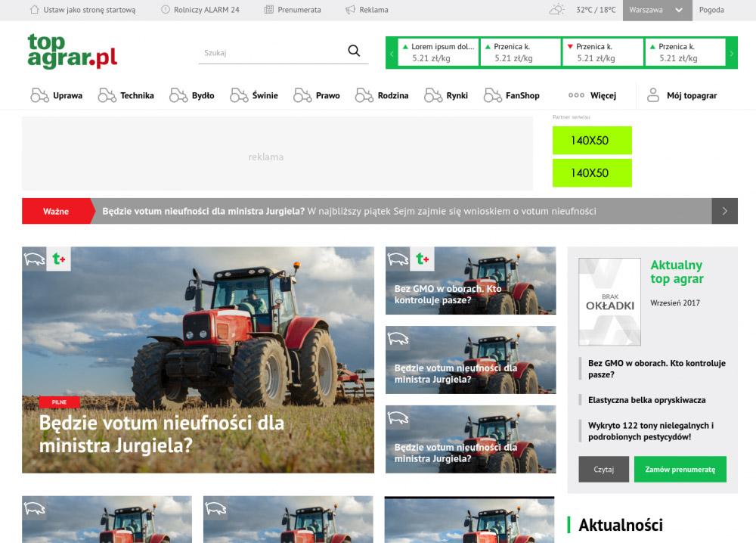
Task: Click the Rolniczy ALARM 24 clock icon
Action: tap(166, 10)
